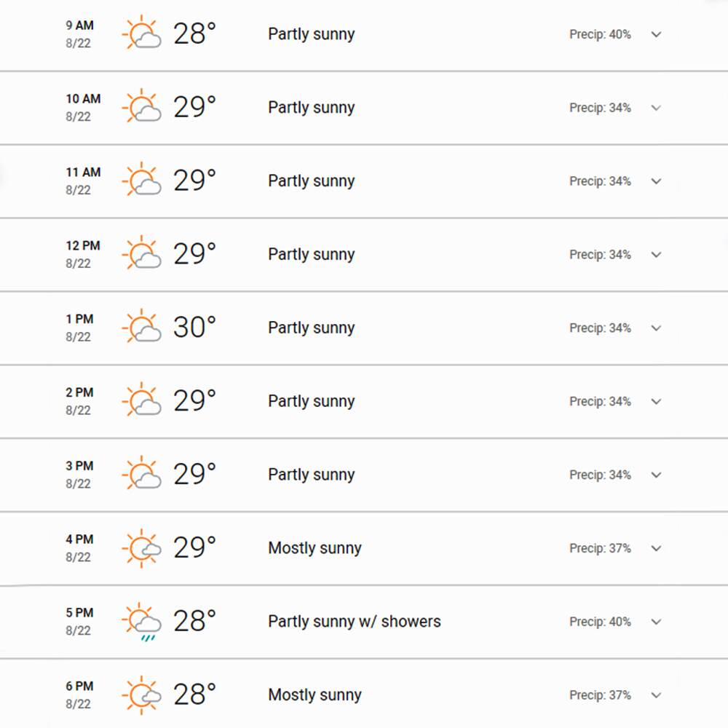Click 'Partly sunny w/ showers' description

pyautogui.click(x=355, y=622)
